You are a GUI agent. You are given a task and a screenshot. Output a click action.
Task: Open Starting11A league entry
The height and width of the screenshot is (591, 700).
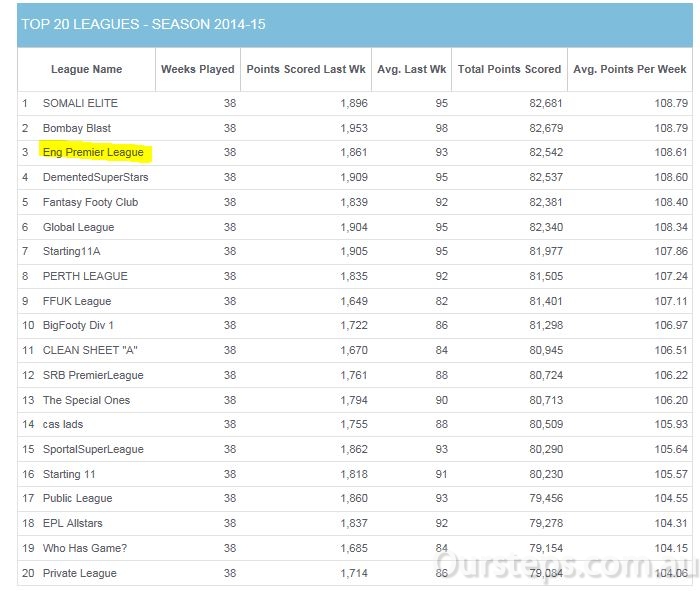(x=71, y=251)
